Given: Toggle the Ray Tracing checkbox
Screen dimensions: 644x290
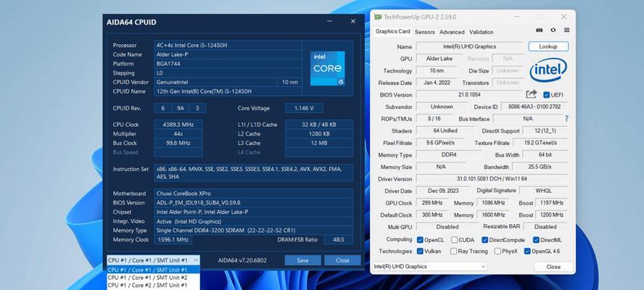Looking at the screenshot, I should [453, 251].
